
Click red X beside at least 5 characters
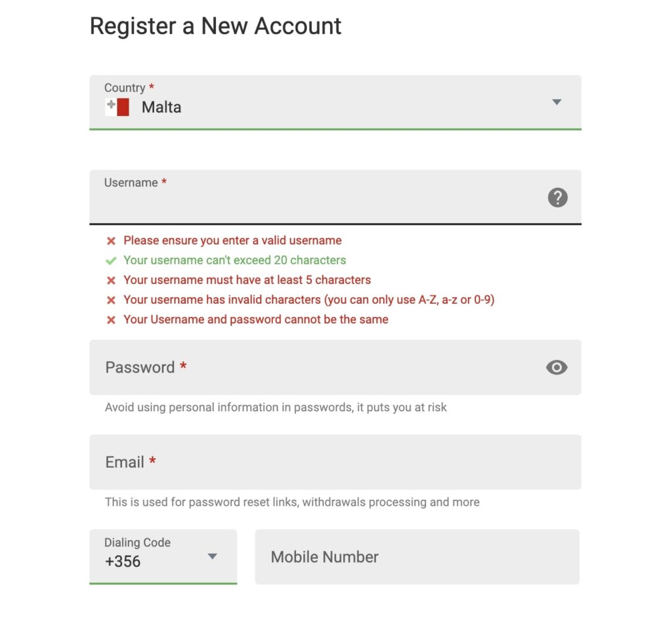pos(111,280)
